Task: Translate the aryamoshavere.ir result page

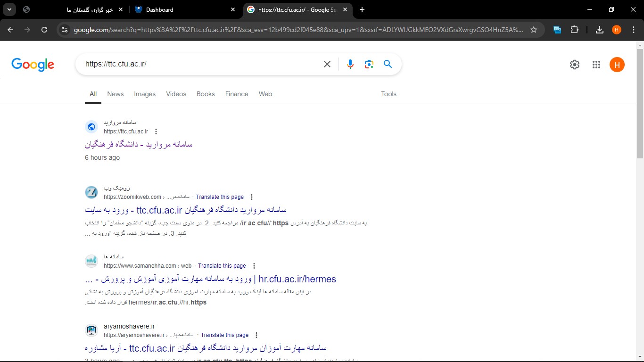Action: click(x=224, y=335)
